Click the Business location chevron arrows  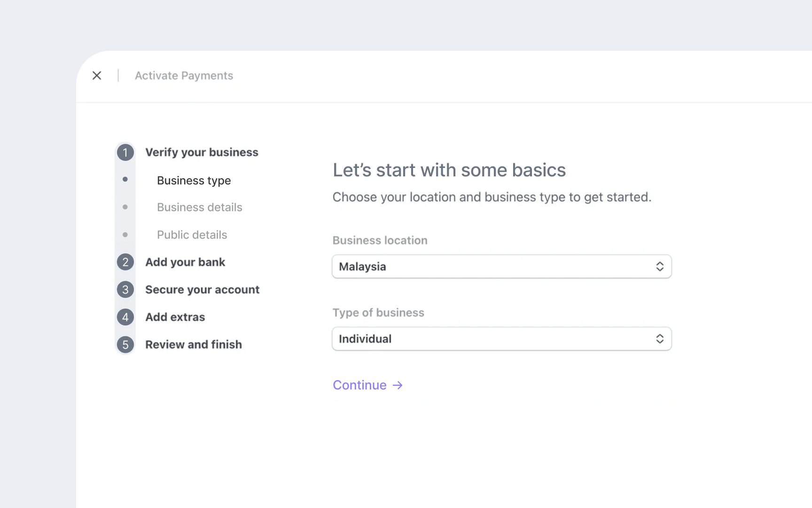point(660,267)
